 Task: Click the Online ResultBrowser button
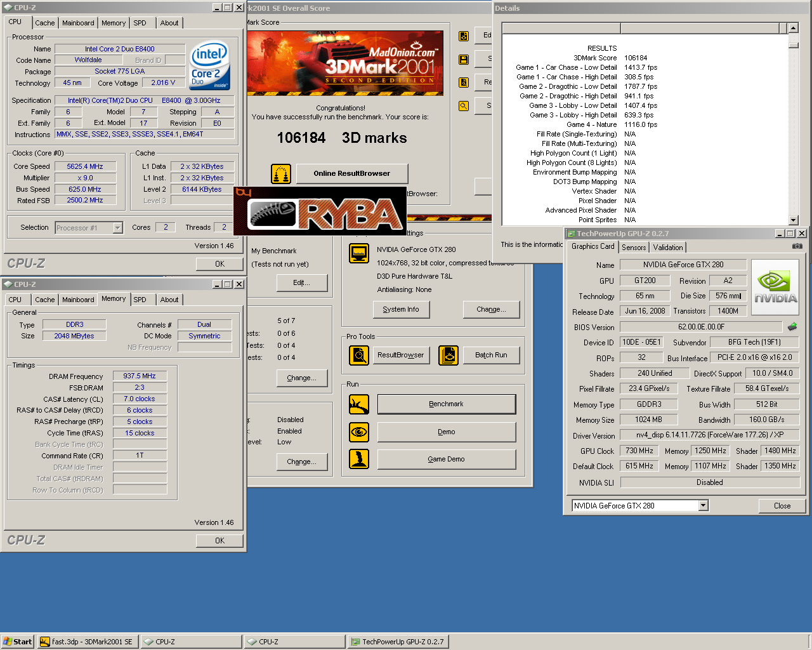click(352, 173)
